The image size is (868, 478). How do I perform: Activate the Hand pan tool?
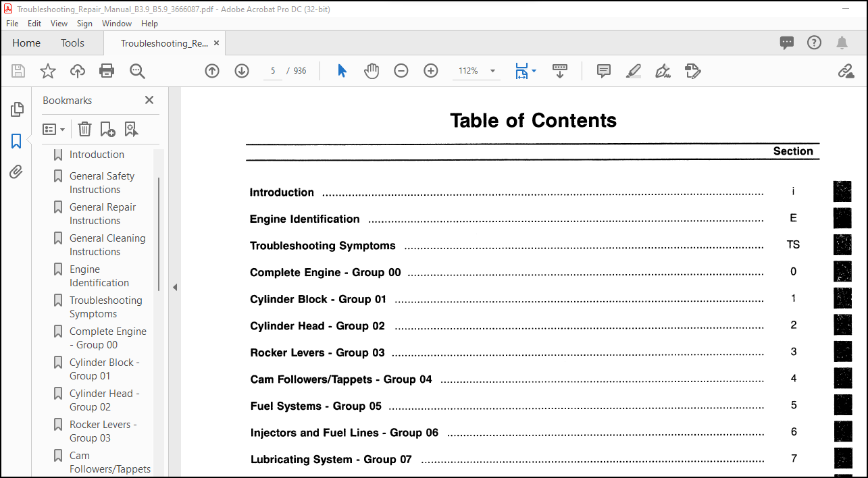coord(372,71)
